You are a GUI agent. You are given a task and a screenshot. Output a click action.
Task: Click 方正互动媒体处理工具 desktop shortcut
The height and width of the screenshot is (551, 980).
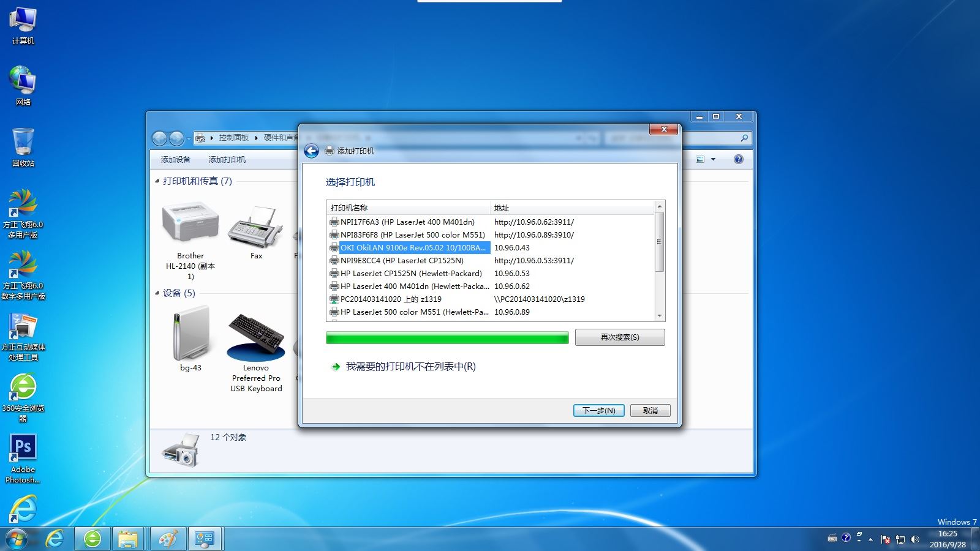(23, 336)
